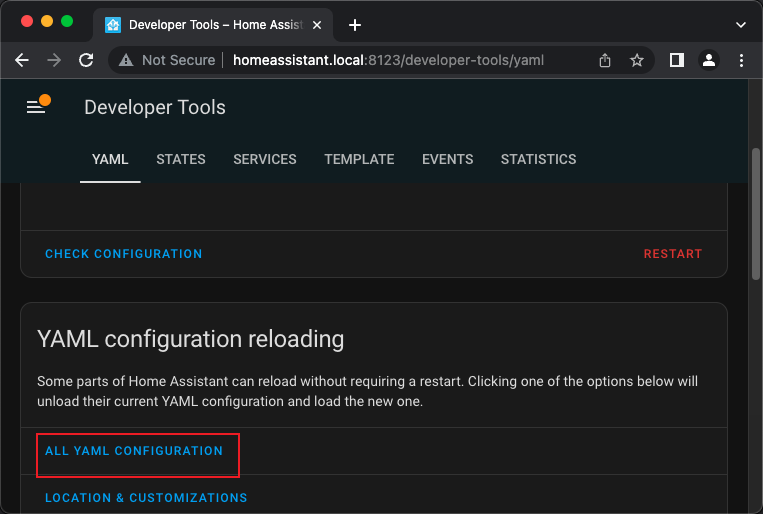Click the macOS green fullscreen button
The image size is (763, 514).
(67, 21)
